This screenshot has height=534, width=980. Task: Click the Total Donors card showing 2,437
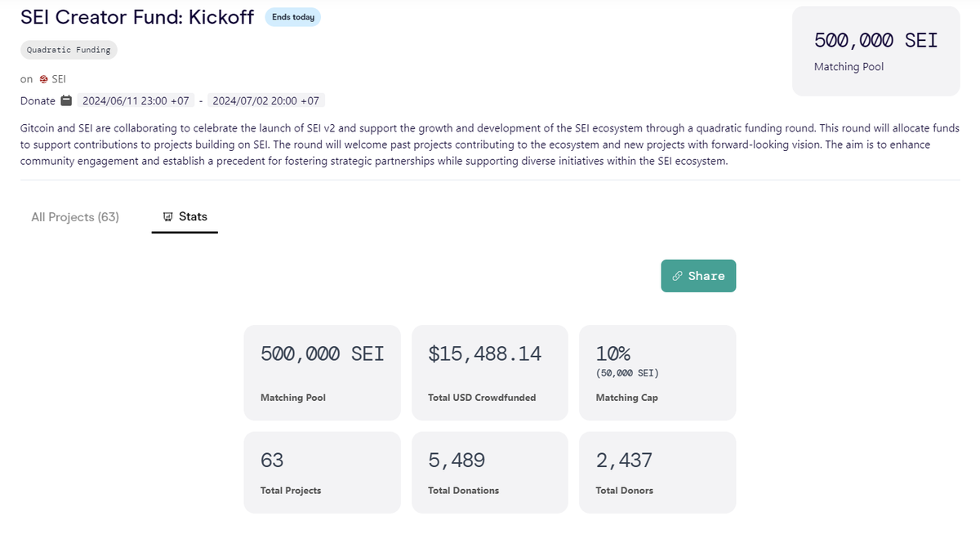[x=657, y=472]
